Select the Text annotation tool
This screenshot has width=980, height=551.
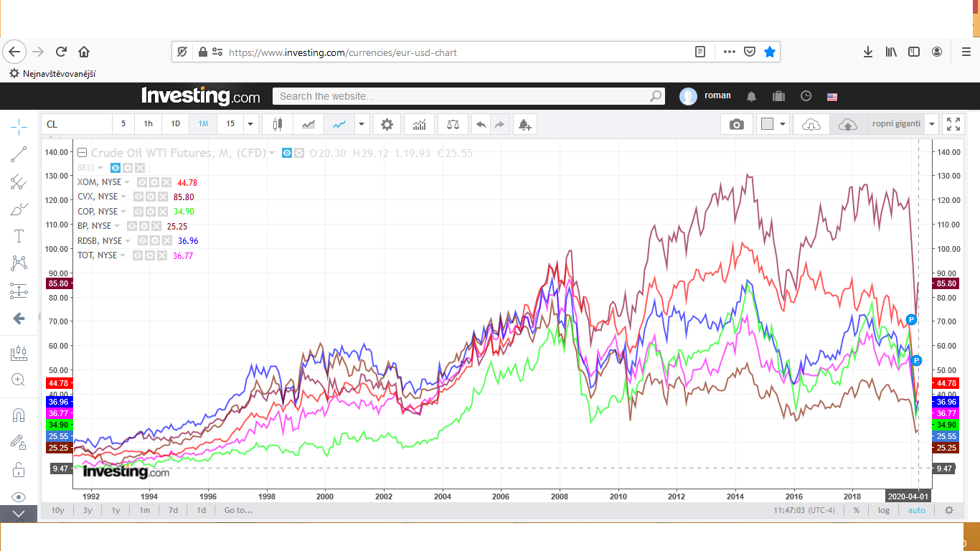19,236
